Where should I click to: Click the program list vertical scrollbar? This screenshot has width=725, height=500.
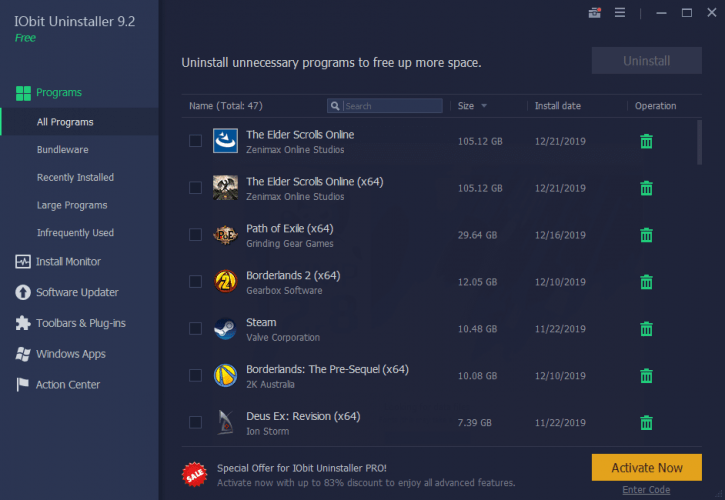point(699,142)
